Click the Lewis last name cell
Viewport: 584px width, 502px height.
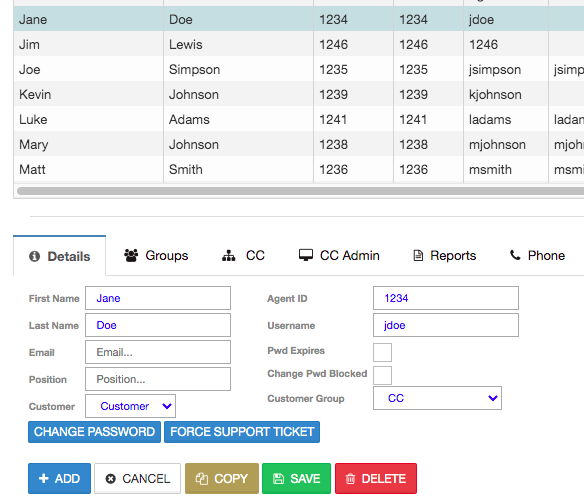point(238,44)
